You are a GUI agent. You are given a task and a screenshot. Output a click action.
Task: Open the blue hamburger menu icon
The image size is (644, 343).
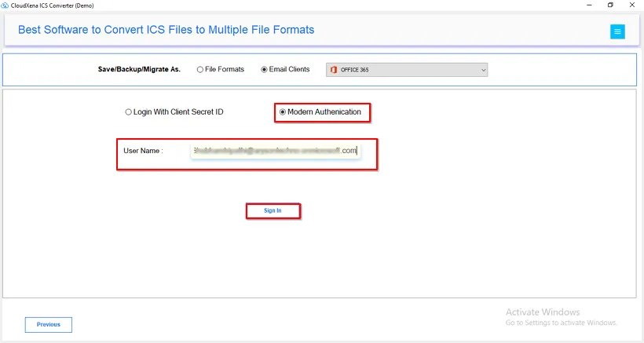617,31
